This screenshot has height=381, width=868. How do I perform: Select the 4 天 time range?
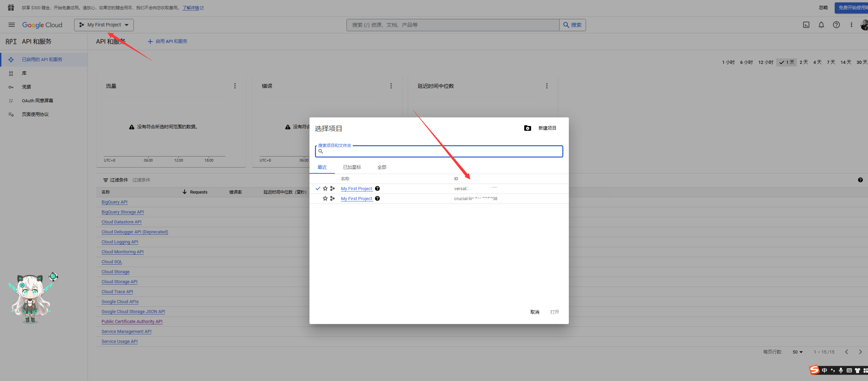pyautogui.click(x=818, y=62)
